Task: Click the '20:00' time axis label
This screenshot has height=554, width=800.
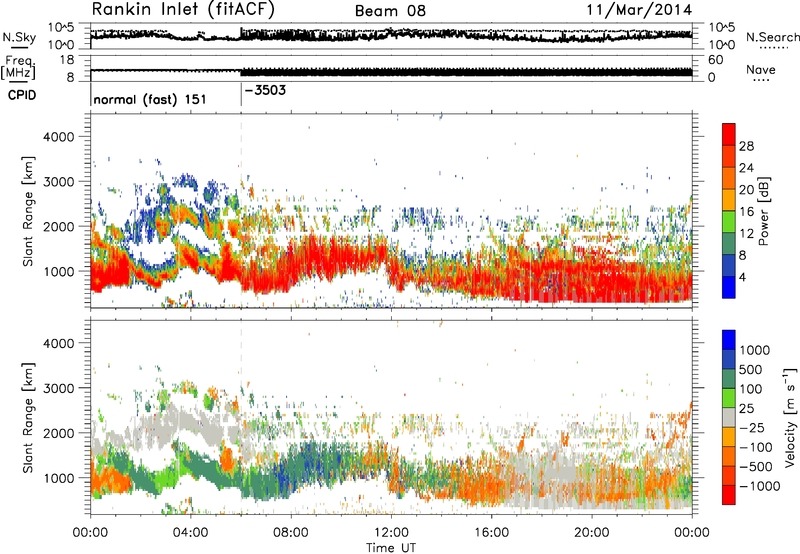Action: 592,533
